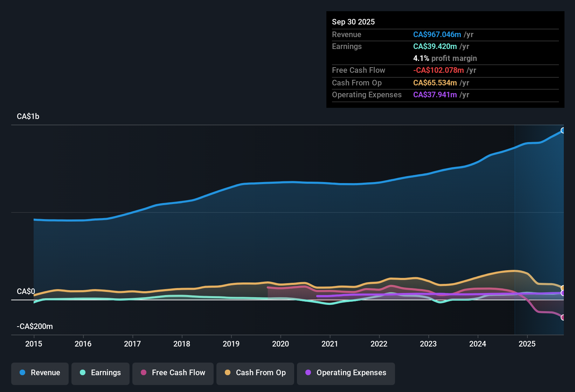The image size is (575, 392).
Task: Click the CA$967.046m Revenue value
Action: point(437,34)
